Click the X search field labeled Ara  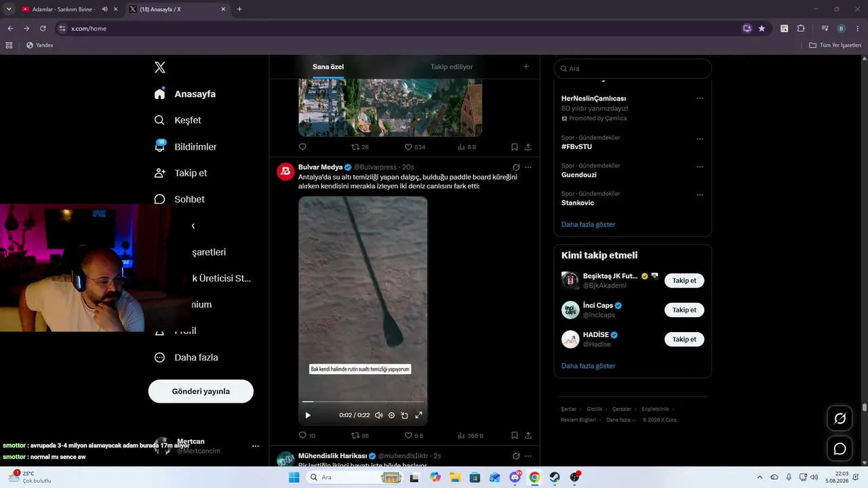pos(633,68)
